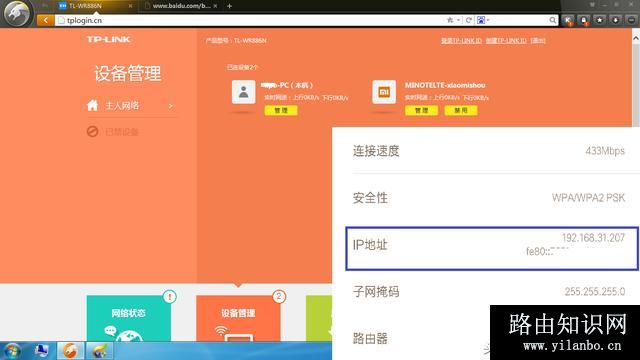Click the page scrollbar up arrow

(x=636, y=38)
